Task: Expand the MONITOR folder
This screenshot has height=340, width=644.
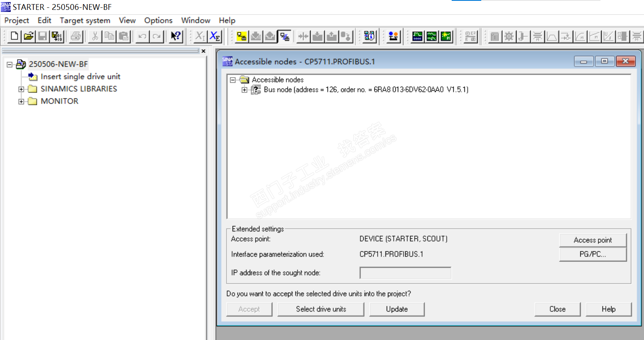Action: [21, 102]
